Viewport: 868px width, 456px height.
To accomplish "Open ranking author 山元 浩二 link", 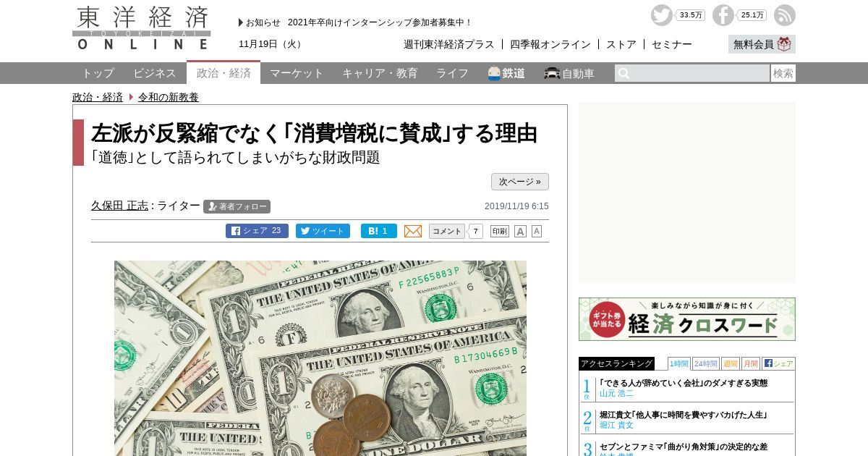I will 616,393.
